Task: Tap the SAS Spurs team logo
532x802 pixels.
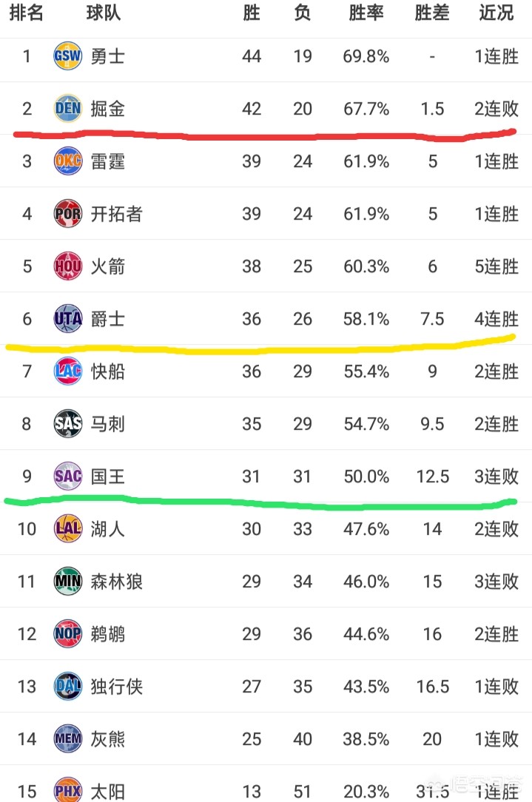Action: (x=68, y=423)
